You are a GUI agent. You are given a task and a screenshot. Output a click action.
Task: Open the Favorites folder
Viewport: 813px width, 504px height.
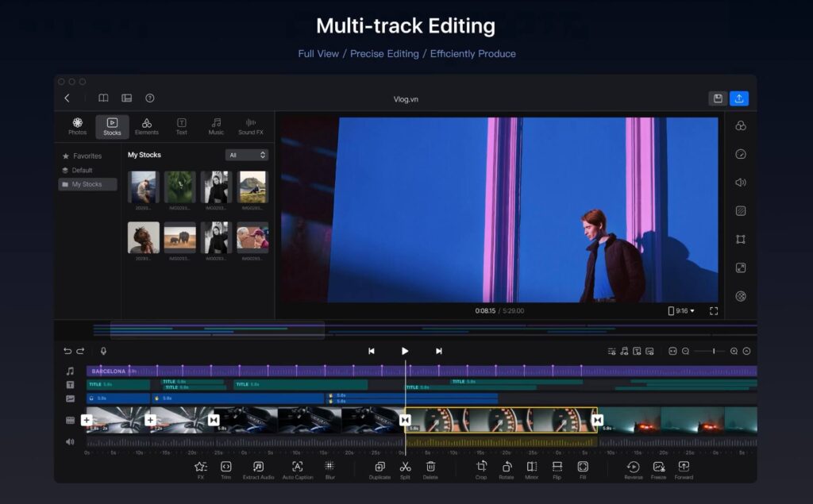(87, 156)
